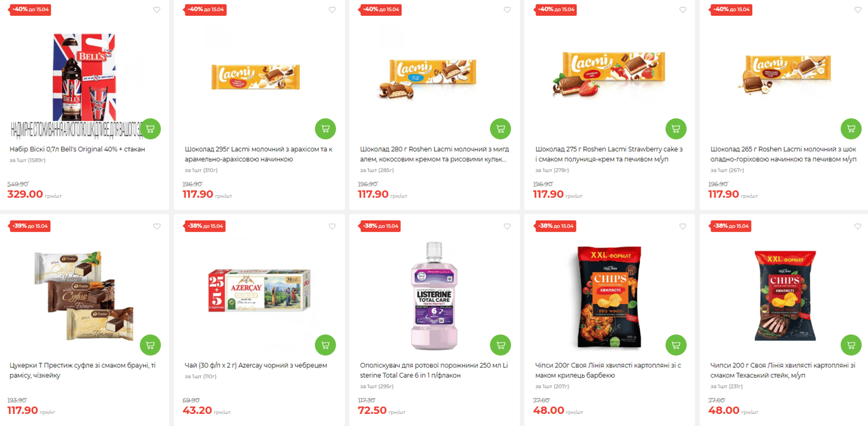Add Bell's Original whisky set to cart
Viewport: 868px width, 426px height.
click(x=150, y=128)
